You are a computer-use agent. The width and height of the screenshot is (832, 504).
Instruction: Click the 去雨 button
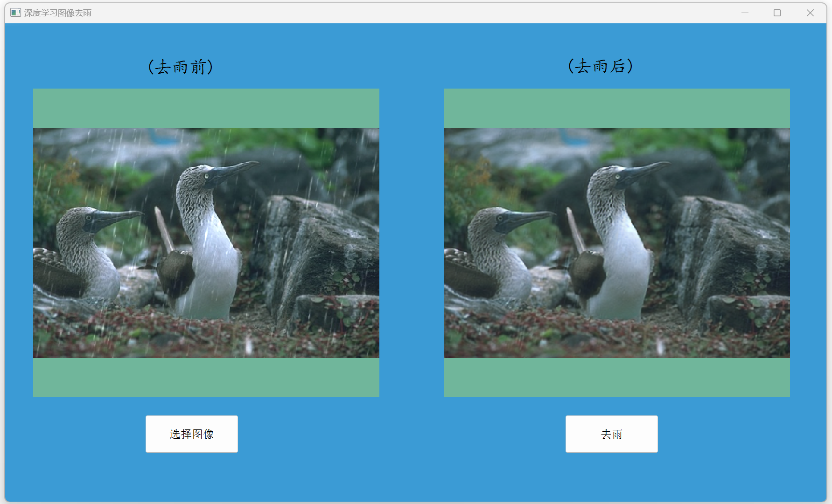click(611, 434)
